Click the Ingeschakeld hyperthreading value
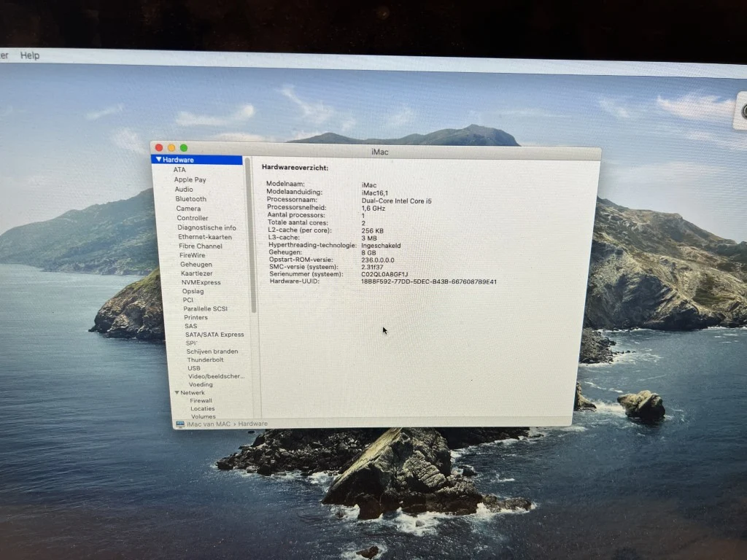This screenshot has height=560, width=747. 381,246
